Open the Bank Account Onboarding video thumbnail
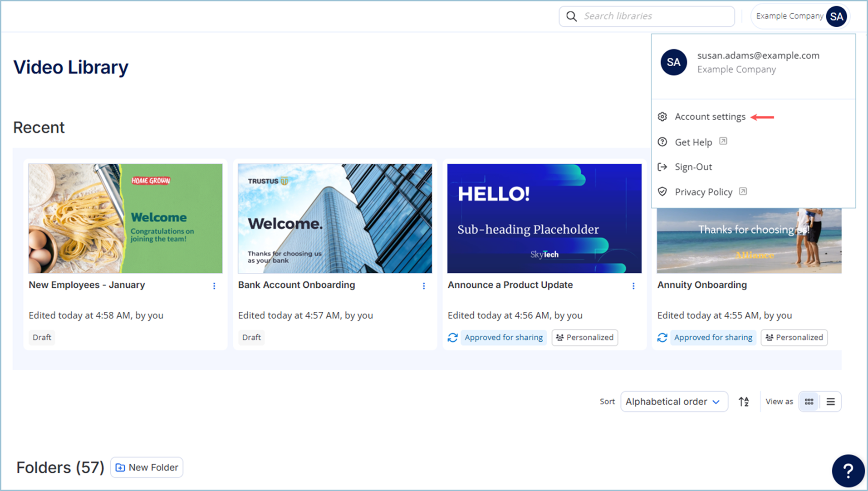Screen dimensions: 868x491 click(x=335, y=218)
